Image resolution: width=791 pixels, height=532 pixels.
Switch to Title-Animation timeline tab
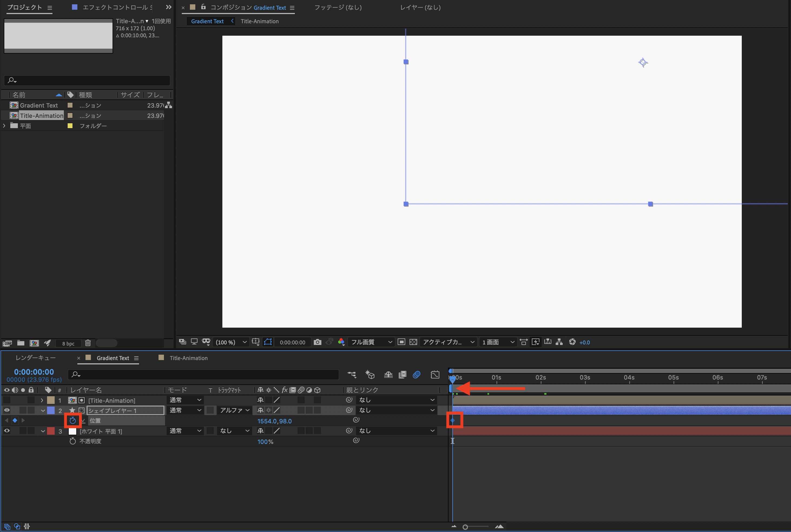tap(188, 358)
